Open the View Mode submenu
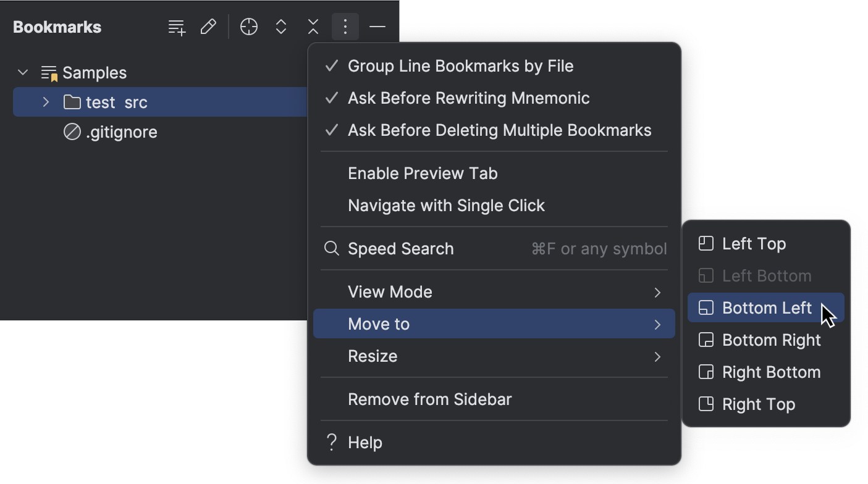868x484 pixels. pos(390,291)
